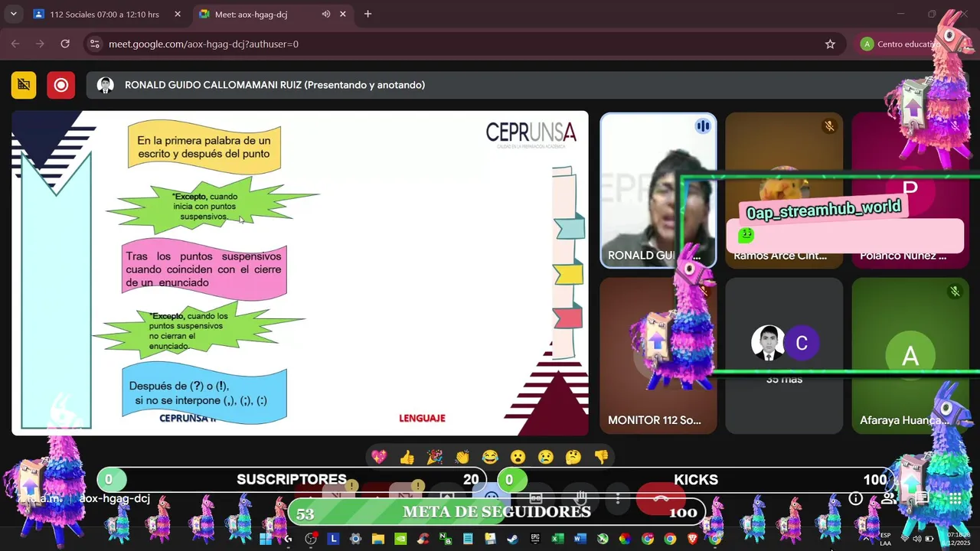Open Steam from the taskbar
The height and width of the screenshot is (551, 980).
tap(512, 539)
